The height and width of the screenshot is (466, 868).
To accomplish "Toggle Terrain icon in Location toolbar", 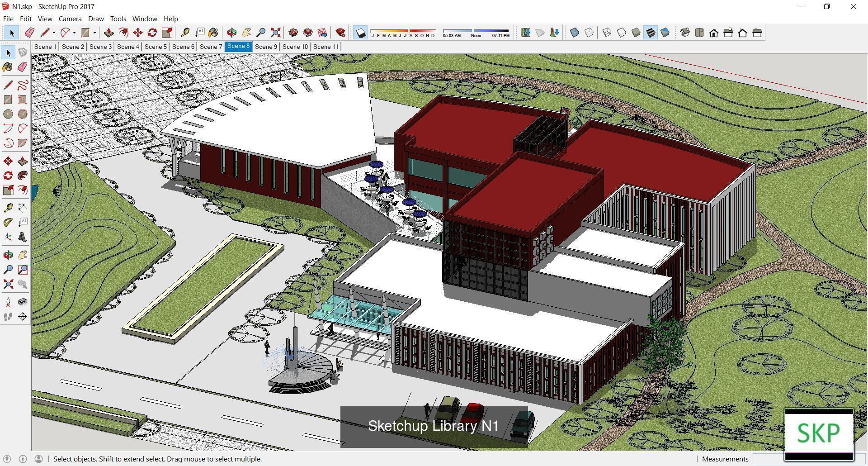I will [540, 33].
